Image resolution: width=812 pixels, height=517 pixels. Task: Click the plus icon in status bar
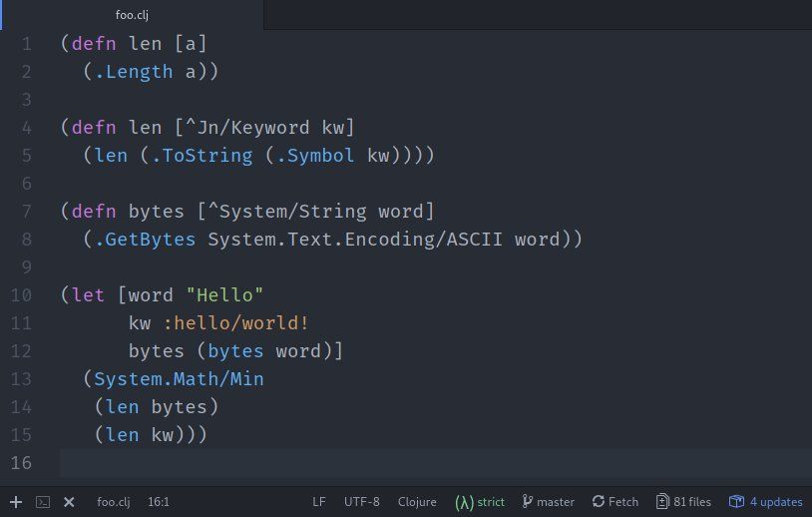(x=16, y=502)
